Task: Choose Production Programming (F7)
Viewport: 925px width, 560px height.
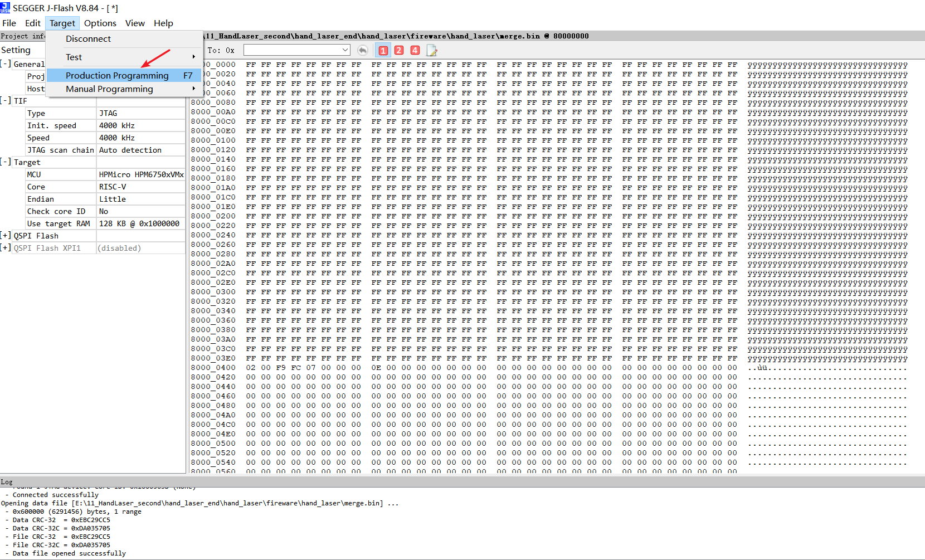Action: point(124,75)
